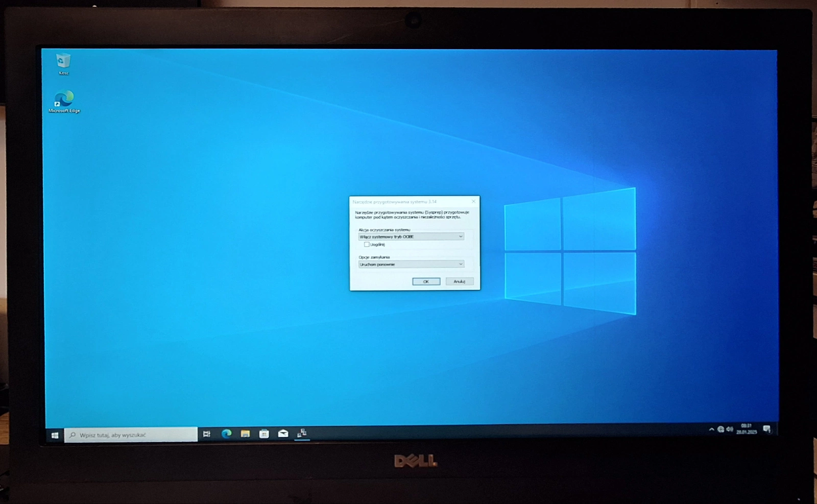Open the taskbar clock and date
This screenshot has height=504, width=817.
746,429
